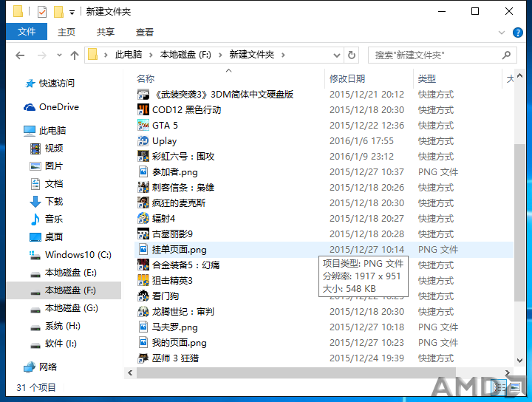This screenshot has width=532, height=402.
Task: Select the 刺客信条：枭雄 shortcut icon
Action: click(143, 188)
